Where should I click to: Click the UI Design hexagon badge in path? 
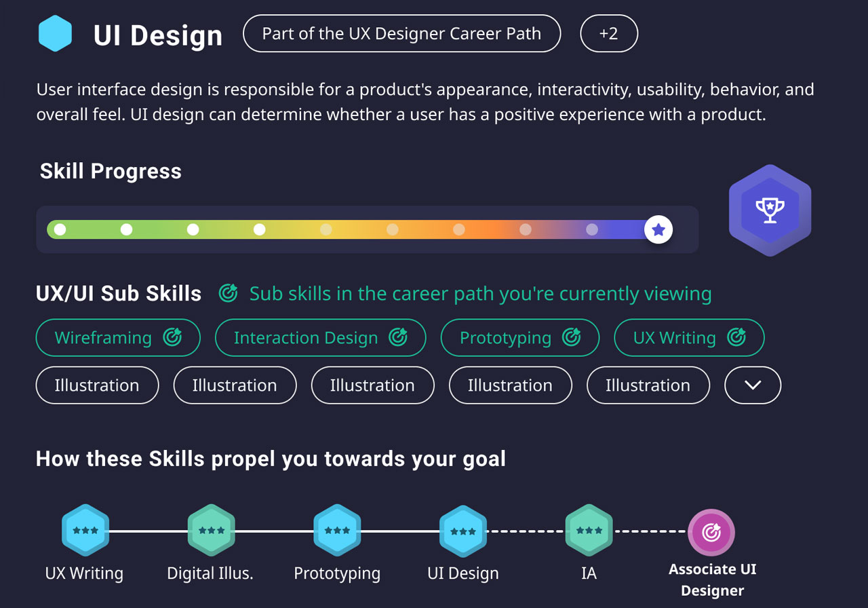point(463,531)
